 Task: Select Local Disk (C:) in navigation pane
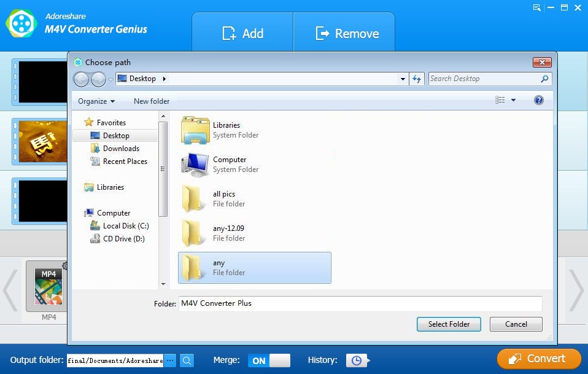click(x=119, y=226)
